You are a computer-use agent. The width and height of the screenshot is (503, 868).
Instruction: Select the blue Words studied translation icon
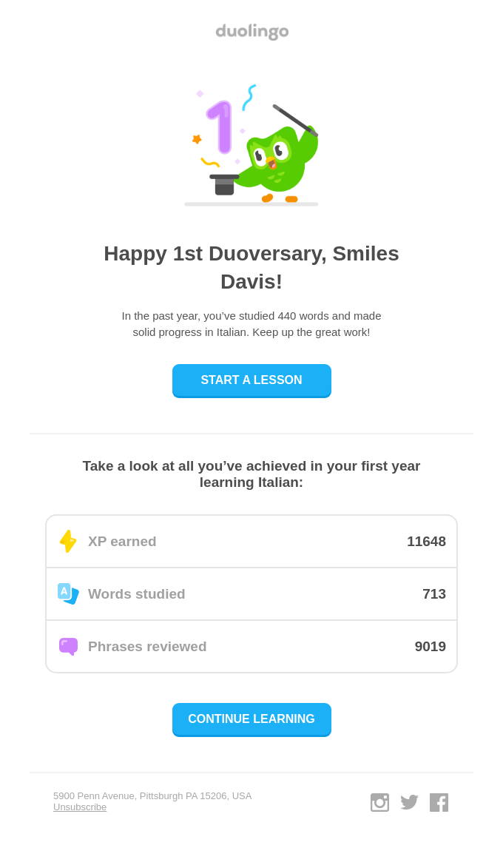[67, 593]
